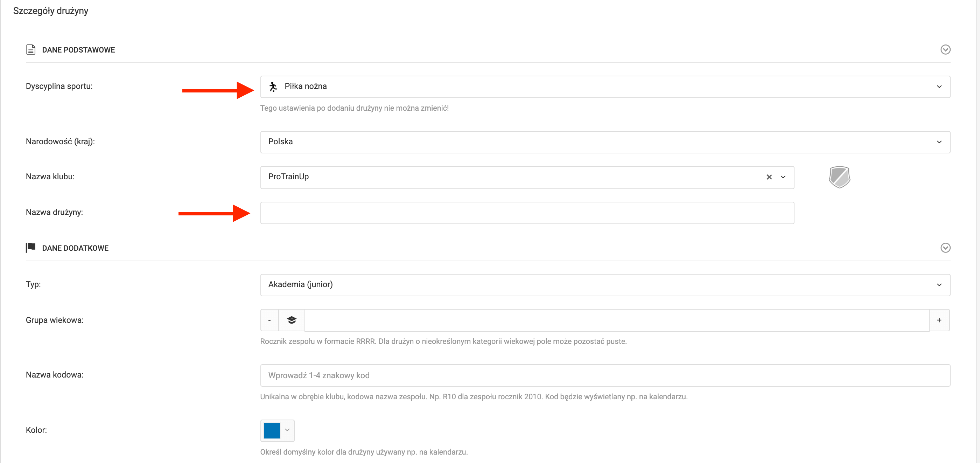Clear the ProTrainUp club name selection
Screen dimensions: 980x463
769,177
